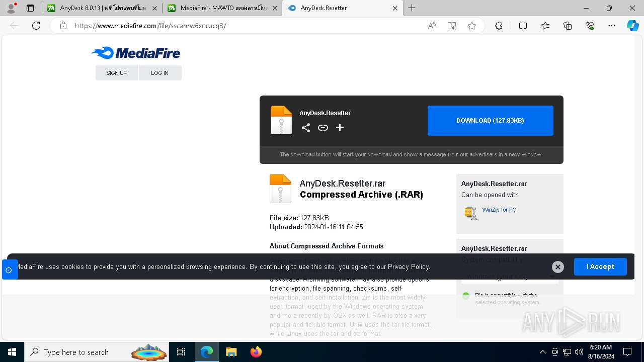Expand the System compatibility OS dropdown
The width and height of the screenshot is (644, 362).
click(510, 276)
